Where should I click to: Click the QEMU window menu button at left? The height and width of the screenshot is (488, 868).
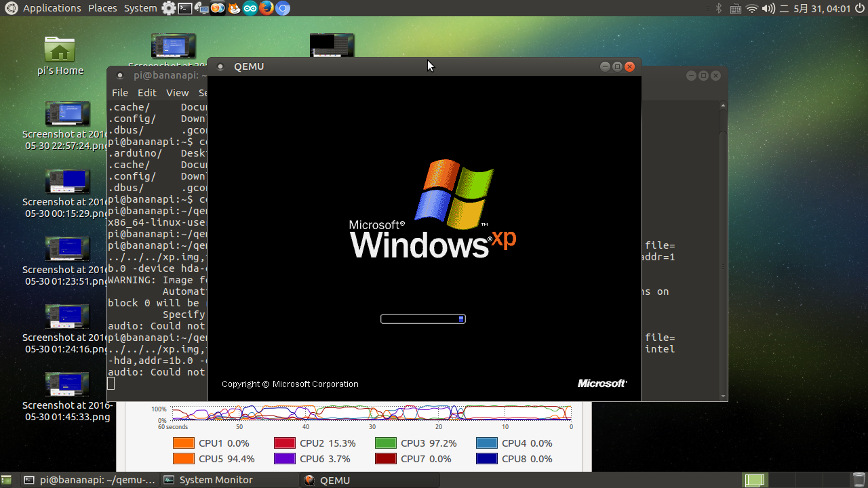220,66
